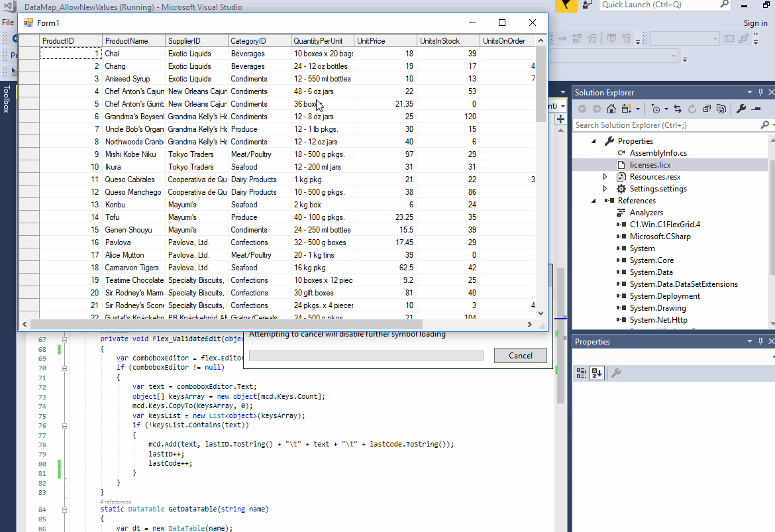
Task: Open the notifications flag icon
Action: [x=566, y=5]
